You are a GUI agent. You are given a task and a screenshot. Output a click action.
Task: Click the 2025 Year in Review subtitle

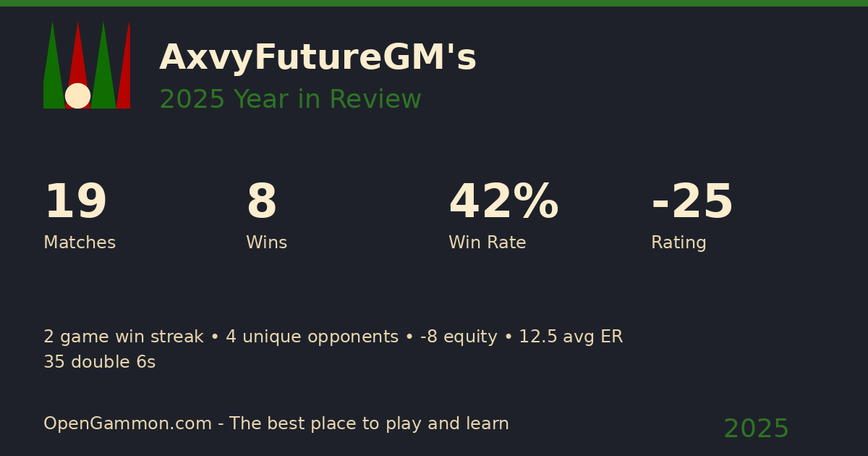(x=290, y=100)
